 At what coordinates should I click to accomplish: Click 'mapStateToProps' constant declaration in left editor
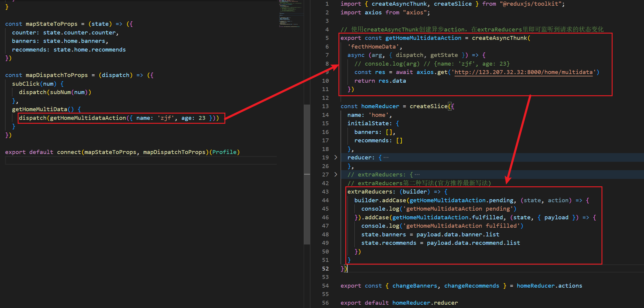click(51, 24)
